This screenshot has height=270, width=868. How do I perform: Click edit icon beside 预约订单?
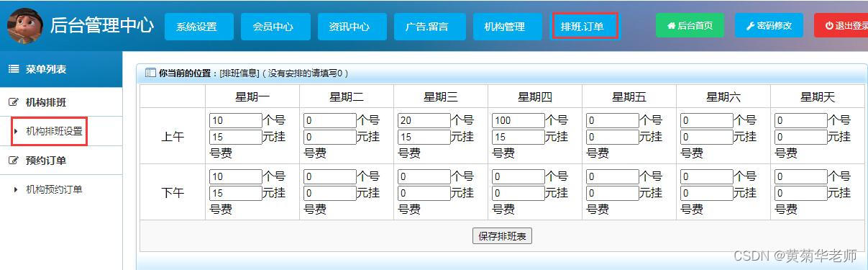[13, 161]
